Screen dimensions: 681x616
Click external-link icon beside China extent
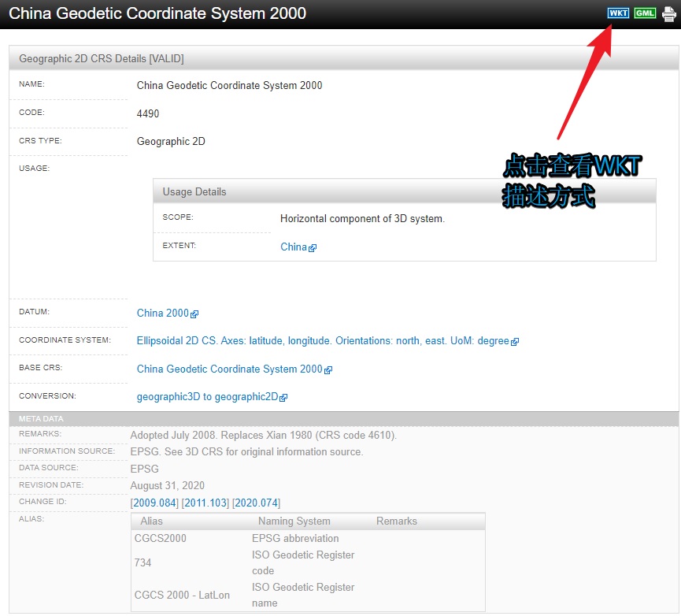click(x=313, y=247)
